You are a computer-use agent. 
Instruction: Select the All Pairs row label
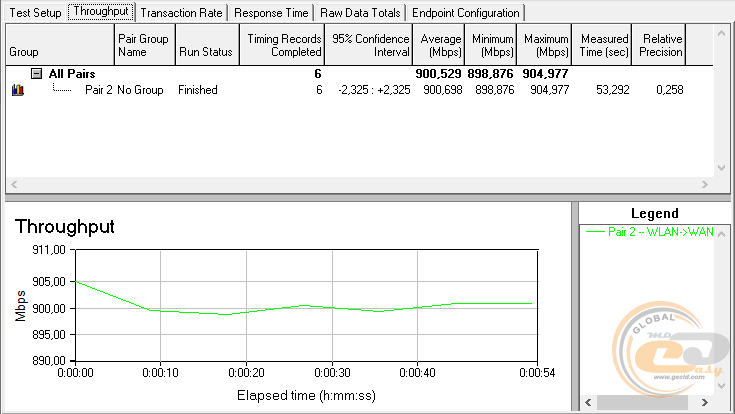[x=72, y=74]
